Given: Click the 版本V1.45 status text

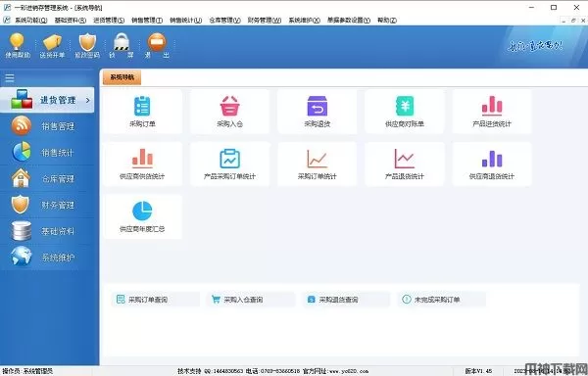Looking at the screenshot, I should coord(478,371).
